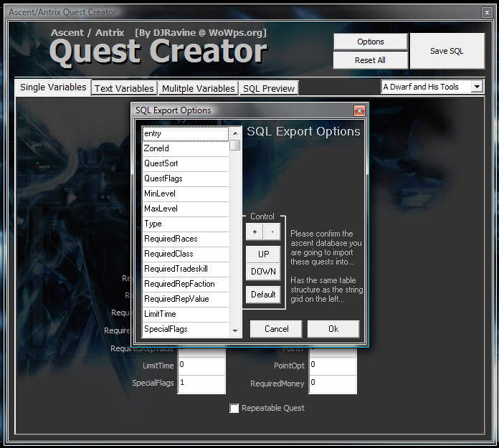Click the Reset All button
This screenshot has height=448, width=499.
pyautogui.click(x=371, y=60)
